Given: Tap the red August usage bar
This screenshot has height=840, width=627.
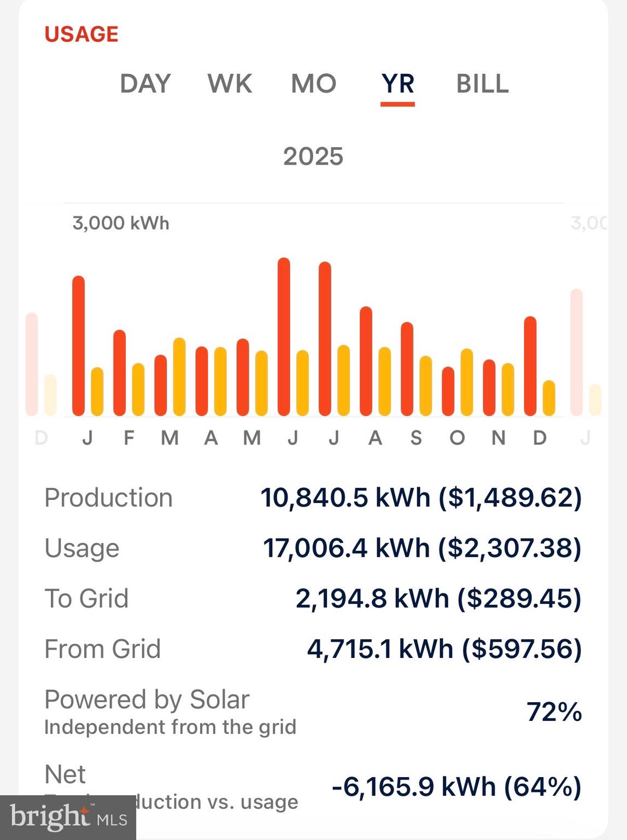Looking at the screenshot, I should coord(366,361).
